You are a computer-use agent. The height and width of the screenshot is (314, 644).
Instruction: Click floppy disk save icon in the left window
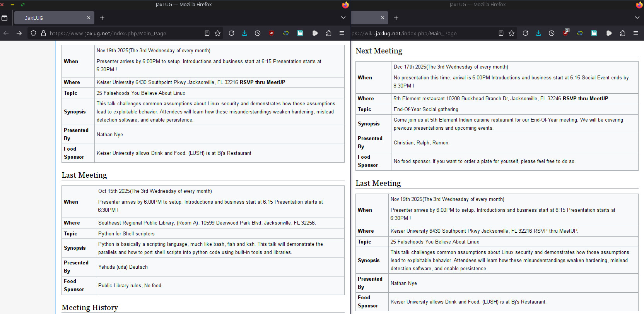pyautogui.click(x=300, y=33)
